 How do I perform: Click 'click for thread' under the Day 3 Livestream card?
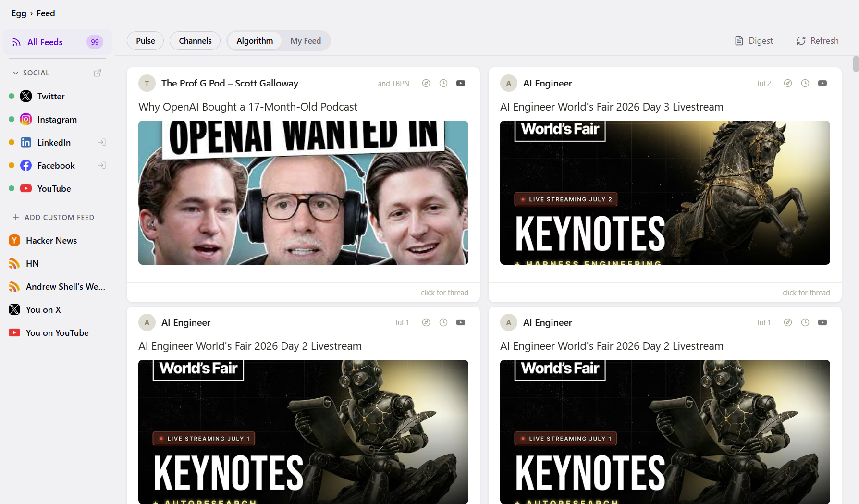(x=806, y=293)
